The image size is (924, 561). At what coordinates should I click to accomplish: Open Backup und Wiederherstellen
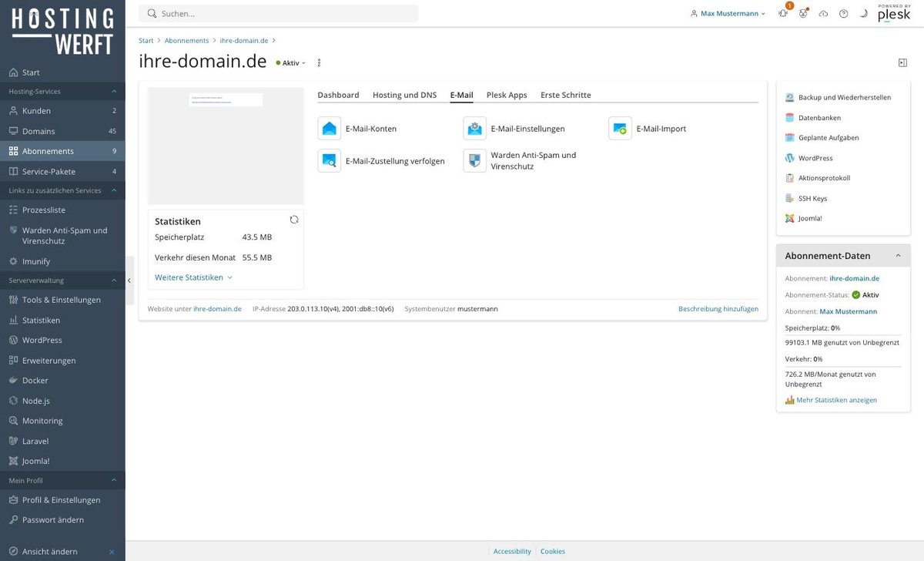click(x=844, y=98)
